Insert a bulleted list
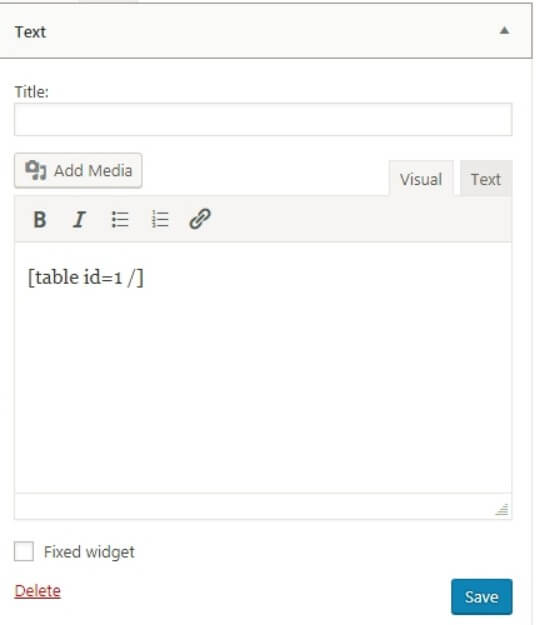The width and height of the screenshot is (536, 625). [x=120, y=219]
